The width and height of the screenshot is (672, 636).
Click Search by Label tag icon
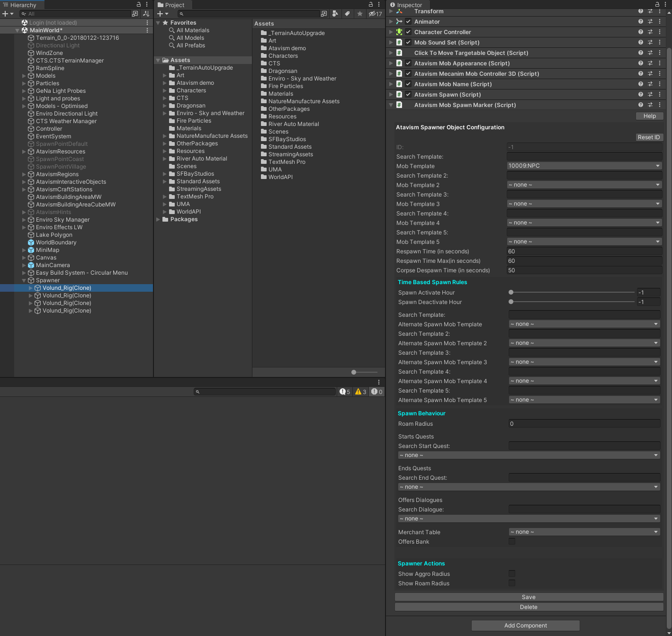pos(347,14)
